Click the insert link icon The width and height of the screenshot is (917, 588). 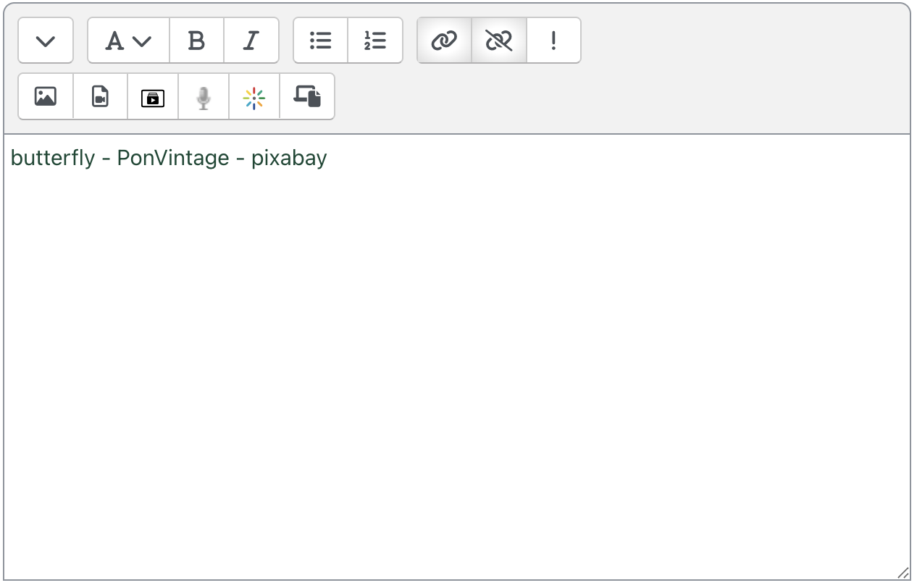444,41
